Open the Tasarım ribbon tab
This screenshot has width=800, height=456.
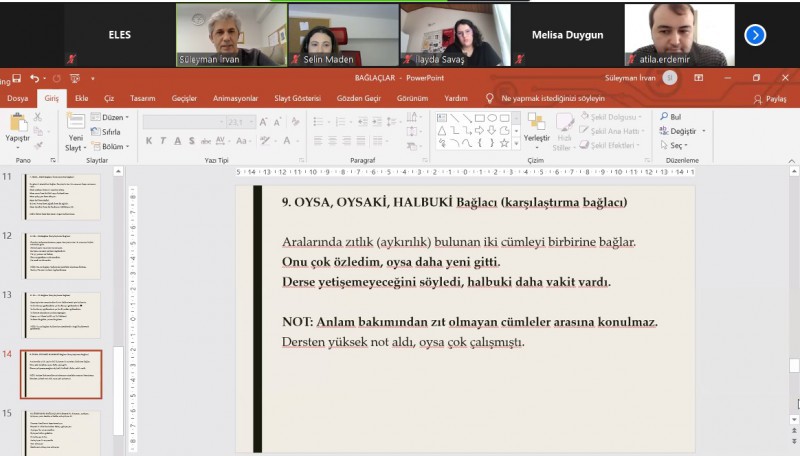click(142, 98)
